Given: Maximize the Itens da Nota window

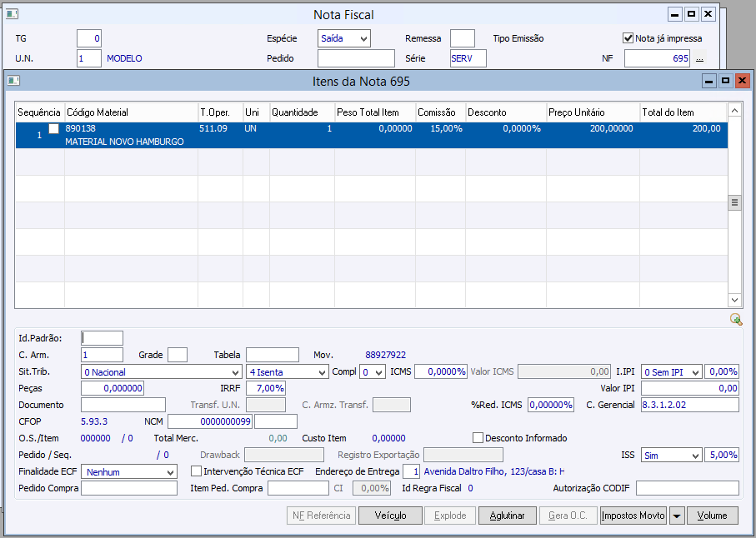Looking at the screenshot, I should click(725, 81).
